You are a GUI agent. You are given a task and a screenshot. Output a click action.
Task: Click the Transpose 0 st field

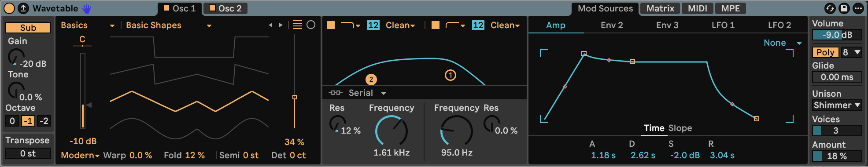tap(28, 153)
